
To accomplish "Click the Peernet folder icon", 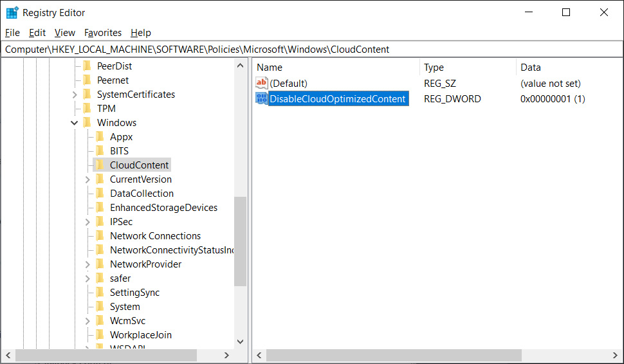I will pyautogui.click(x=87, y=80).
